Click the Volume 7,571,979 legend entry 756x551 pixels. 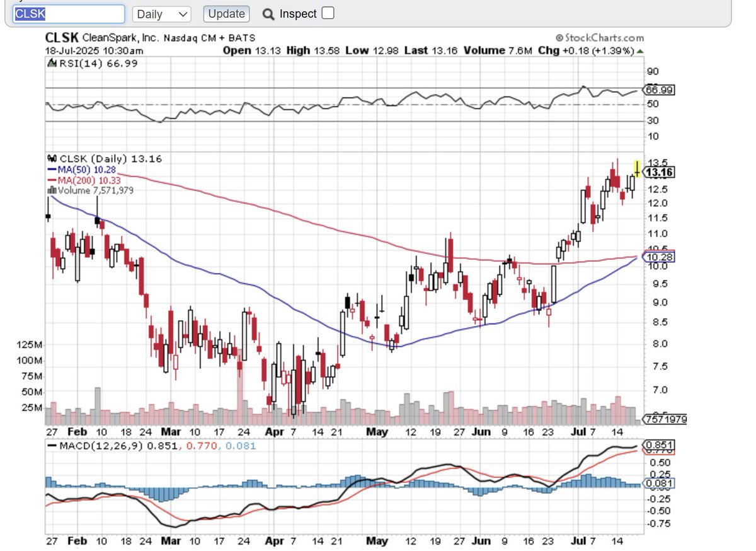pyautogui.click(x=91, y=190)
